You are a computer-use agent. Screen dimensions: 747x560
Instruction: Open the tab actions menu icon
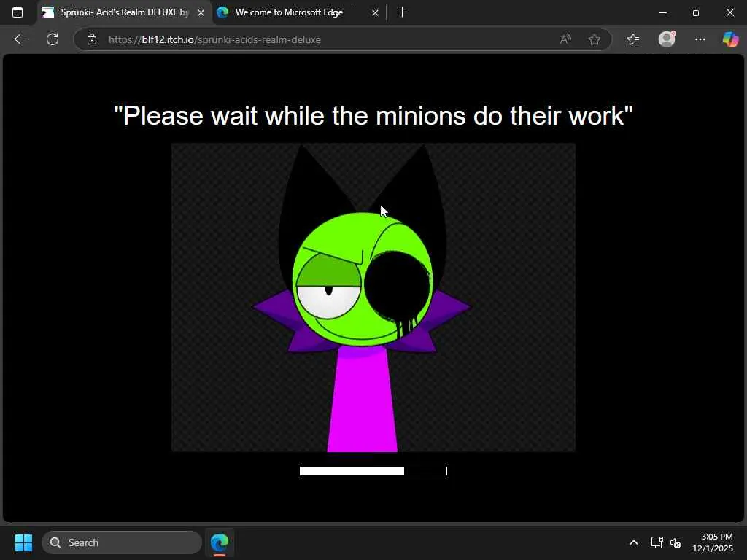coord(18,12)
